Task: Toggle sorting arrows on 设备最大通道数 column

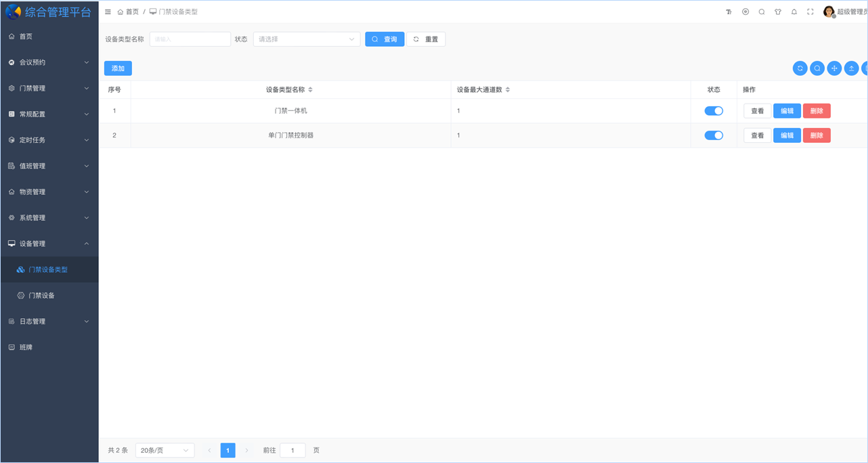Action: (506, 89)
